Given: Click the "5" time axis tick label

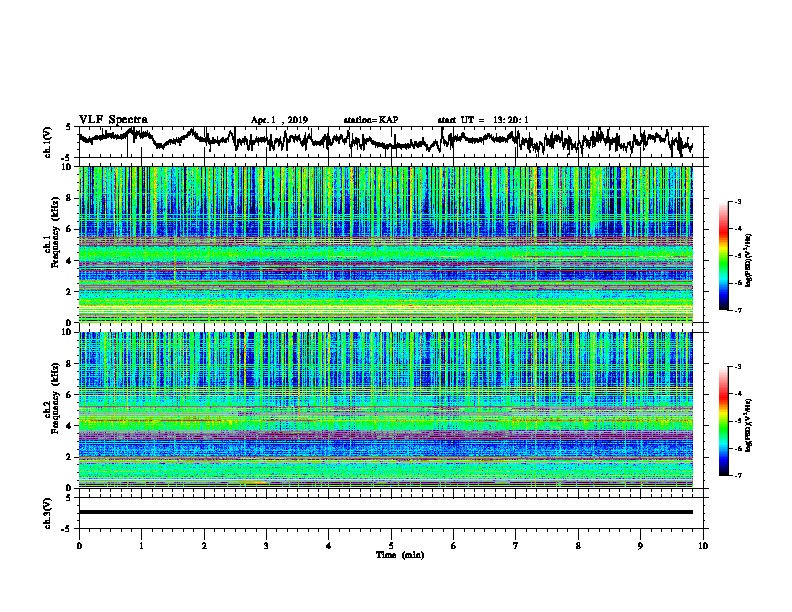Looking at the screenshot, I should (x=391, y=546).
